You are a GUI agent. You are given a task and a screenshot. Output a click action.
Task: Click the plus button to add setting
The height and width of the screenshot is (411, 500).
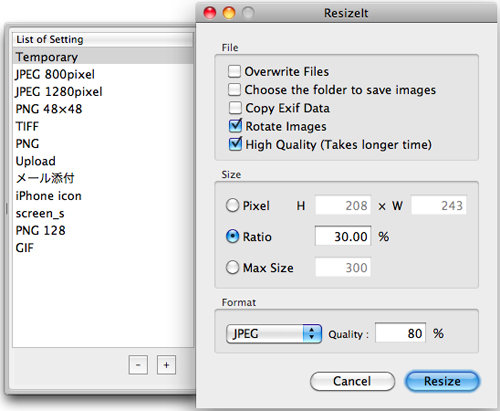coord(166,365)
